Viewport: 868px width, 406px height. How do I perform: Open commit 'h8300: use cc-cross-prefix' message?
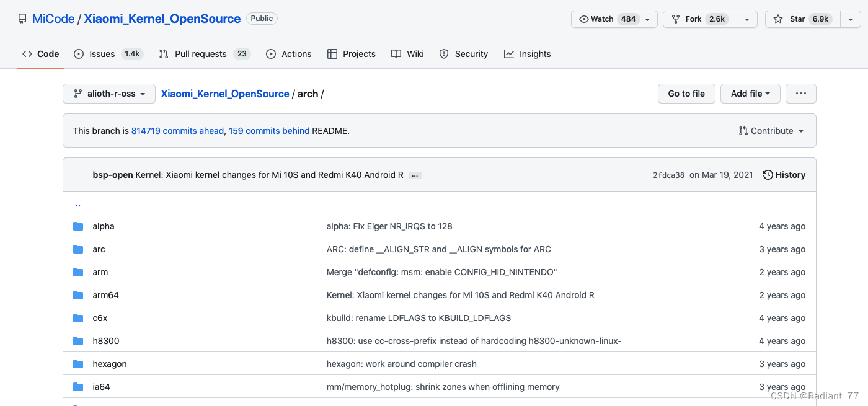[474, 341]
